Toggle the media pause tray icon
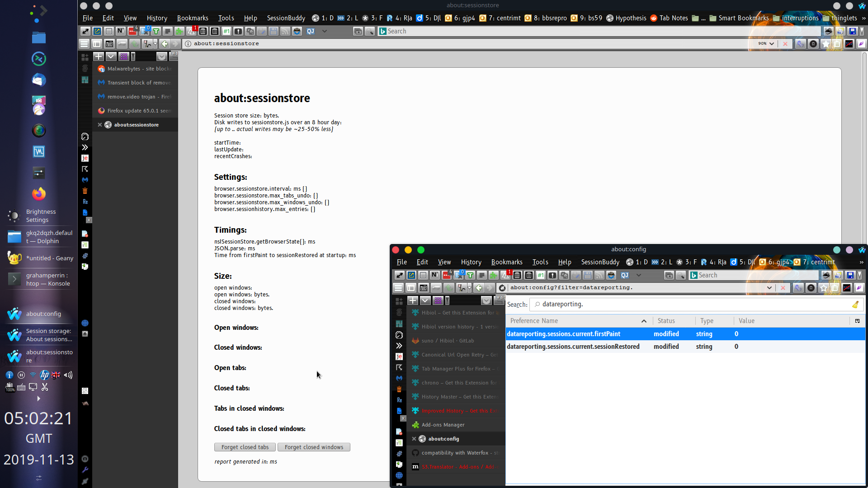The width and height of the screenshot is (868, 488). 21,375
